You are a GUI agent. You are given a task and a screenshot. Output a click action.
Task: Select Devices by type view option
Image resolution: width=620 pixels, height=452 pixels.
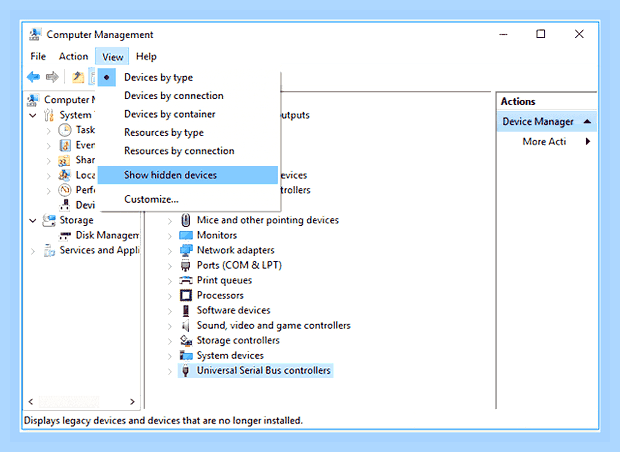[188, 78]
